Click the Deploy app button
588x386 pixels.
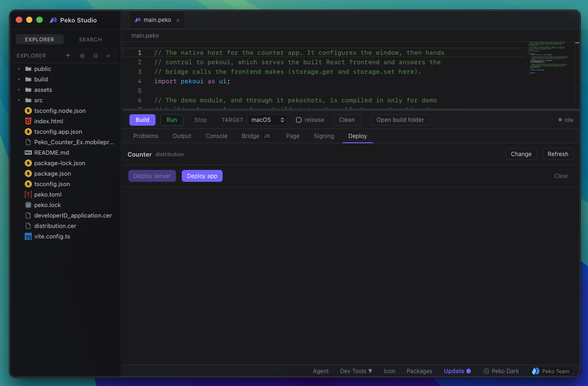(x=202, y=176)
